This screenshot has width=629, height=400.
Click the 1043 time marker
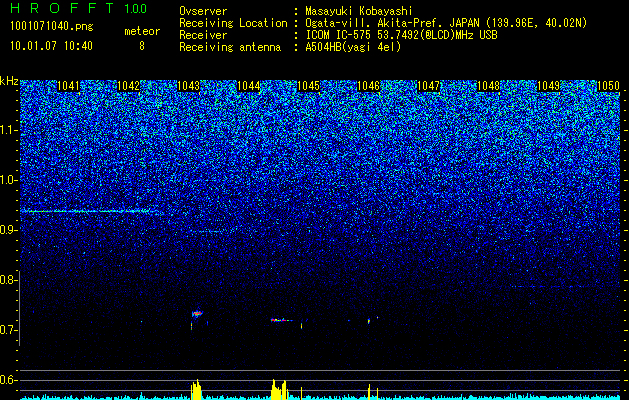(x=188, y=86)
